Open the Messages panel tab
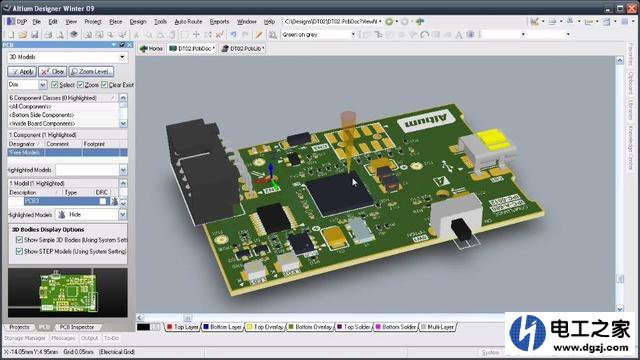 (63, 338)
